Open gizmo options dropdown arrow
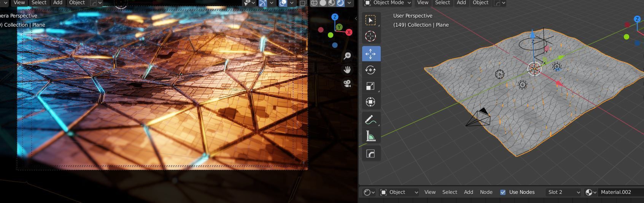Image resolution: width=644 pixels, height=203 pixels. pyautogui.click(x=271, y=3)
